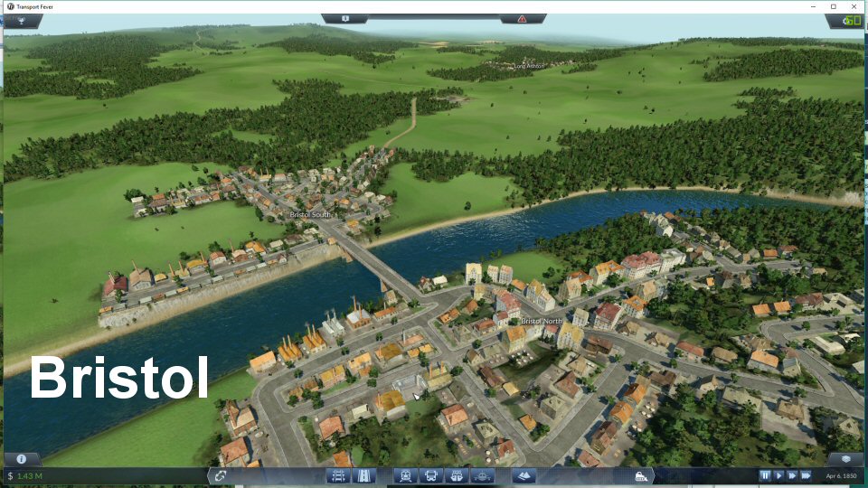Click the Bristol North town label

(x=542, y=321)
